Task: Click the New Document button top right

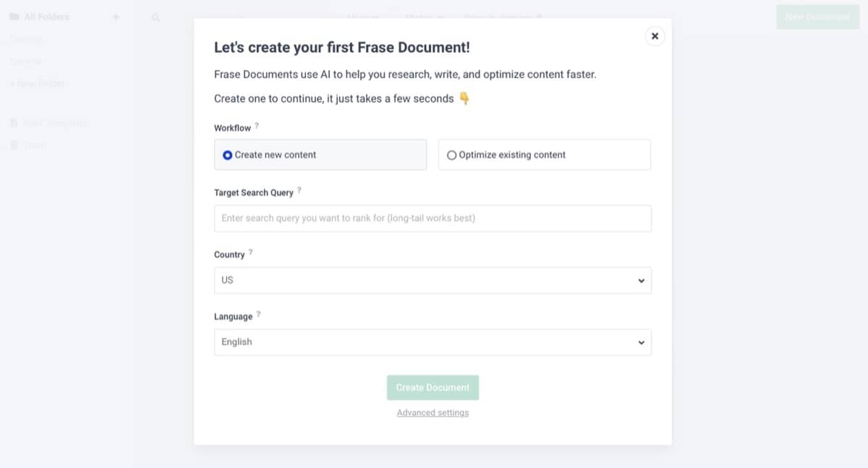Action: 817,17
